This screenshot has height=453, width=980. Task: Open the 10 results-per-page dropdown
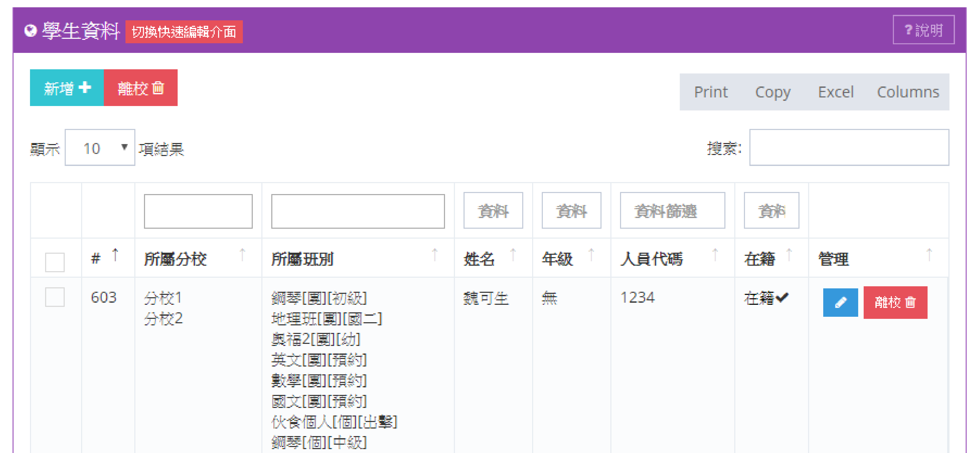[100, 148]
